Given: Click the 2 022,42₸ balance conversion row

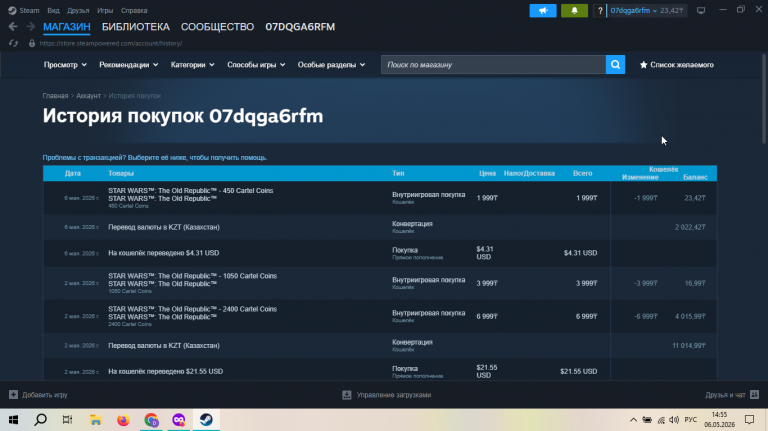Looking at the screenshot, I should (380, 227).
